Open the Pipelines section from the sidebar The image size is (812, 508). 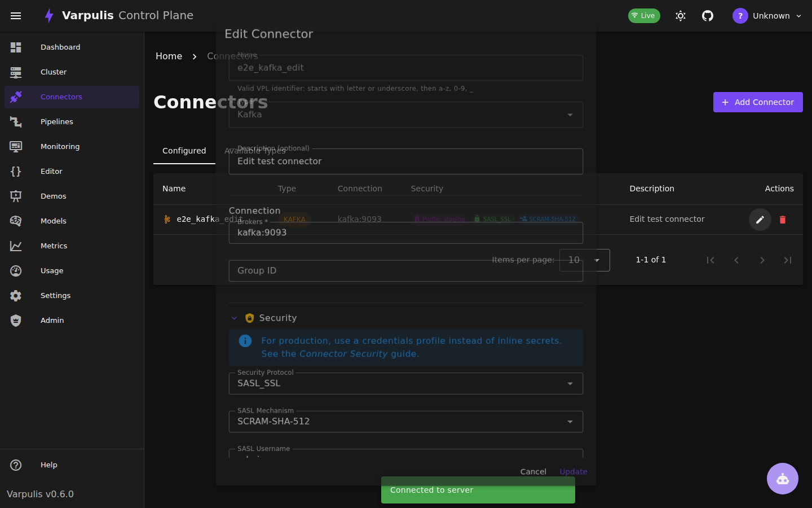coord(56,121)
